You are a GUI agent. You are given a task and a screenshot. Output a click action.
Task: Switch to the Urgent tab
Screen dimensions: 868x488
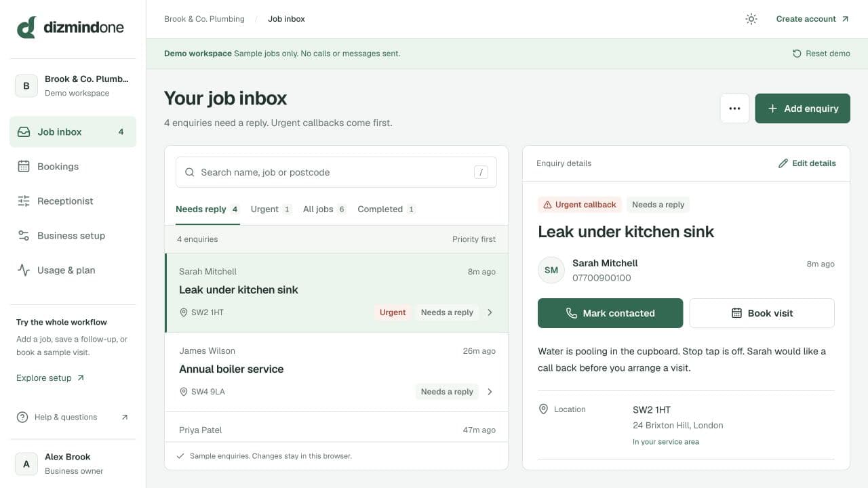271,209
